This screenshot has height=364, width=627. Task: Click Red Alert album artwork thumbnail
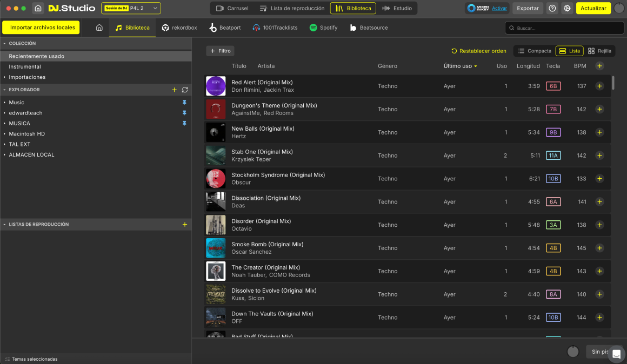click(x=216, y=86)
